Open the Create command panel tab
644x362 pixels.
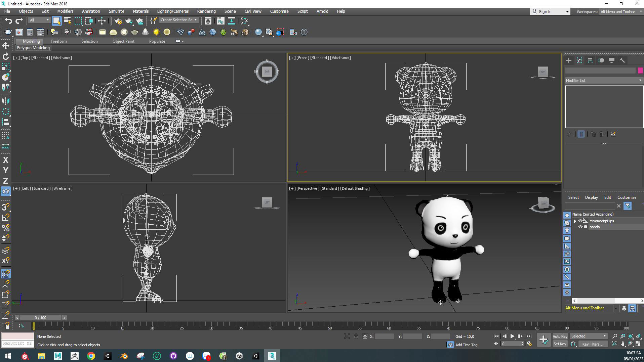pyautogui.click(x=569, y=60)
